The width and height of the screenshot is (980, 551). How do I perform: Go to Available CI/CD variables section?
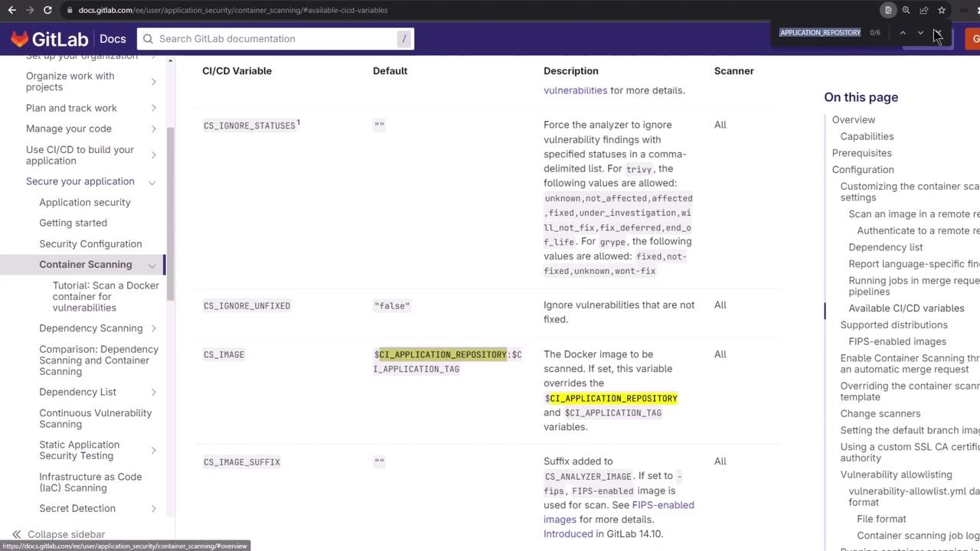point(906,308)
